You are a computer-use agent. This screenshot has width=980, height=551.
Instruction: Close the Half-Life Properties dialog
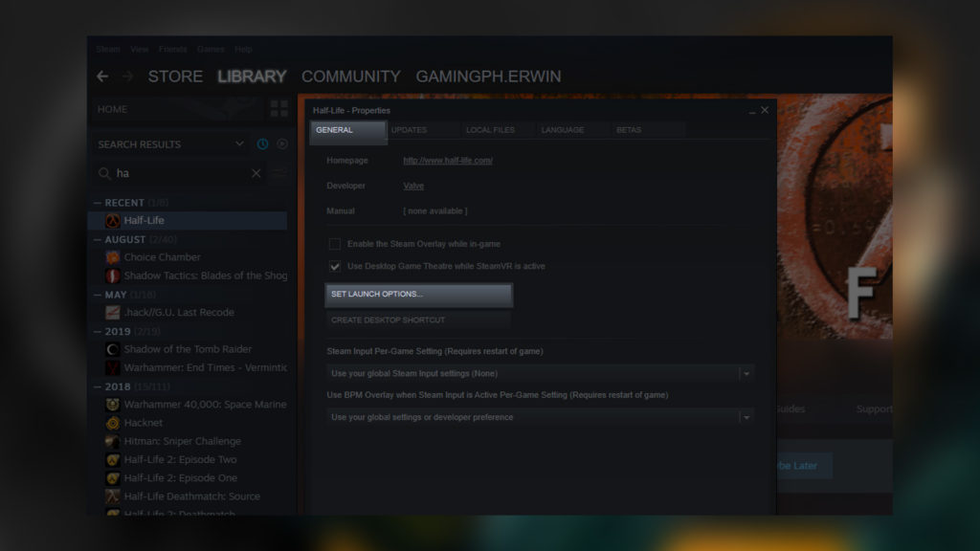pyautogui.click(x=765, y=110)
